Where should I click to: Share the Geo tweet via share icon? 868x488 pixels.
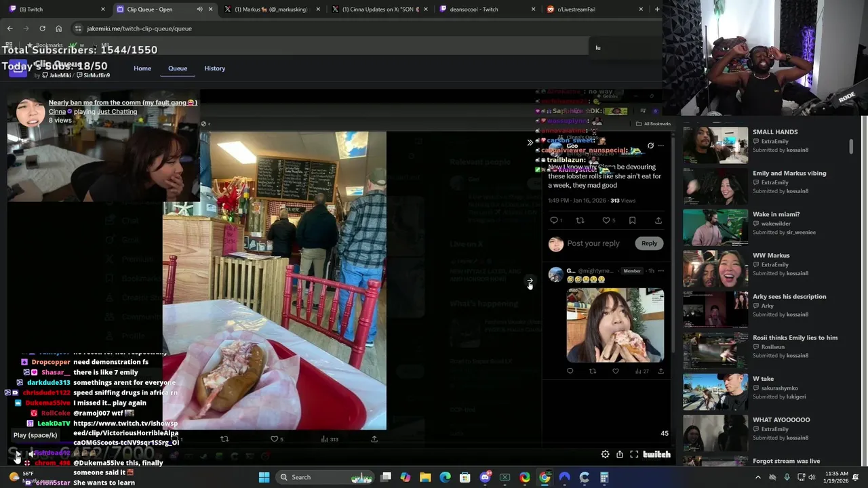(x=658, y=220)
